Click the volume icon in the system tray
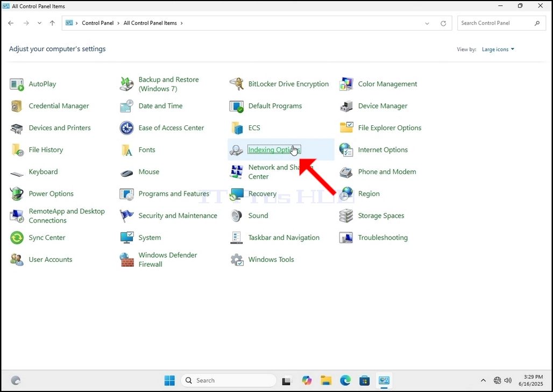This screenshot has height=392, width=553. (x=508, y=380)
